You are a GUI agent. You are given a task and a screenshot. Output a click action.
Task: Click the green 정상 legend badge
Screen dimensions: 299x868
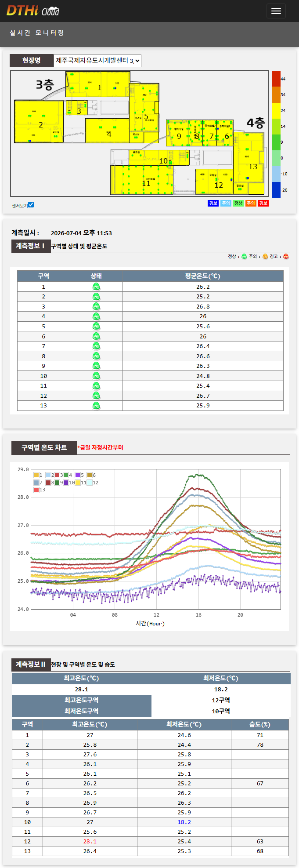tap(238, 203)
